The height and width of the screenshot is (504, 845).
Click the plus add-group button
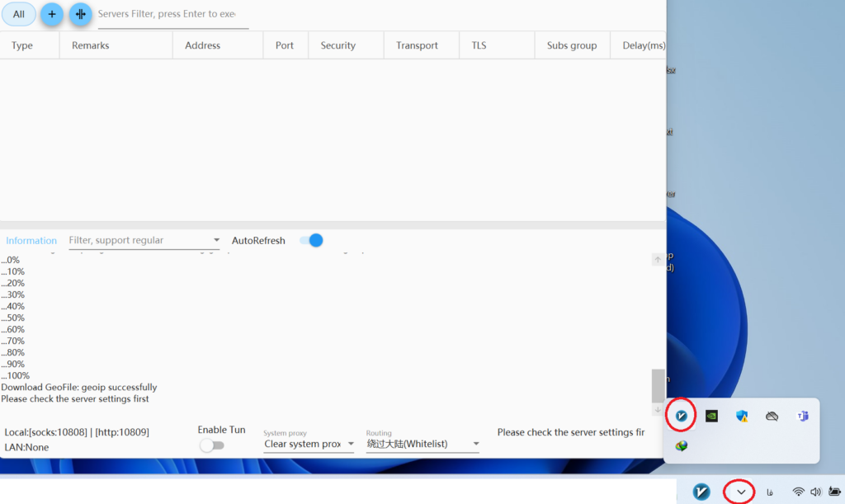pos(51,14)
